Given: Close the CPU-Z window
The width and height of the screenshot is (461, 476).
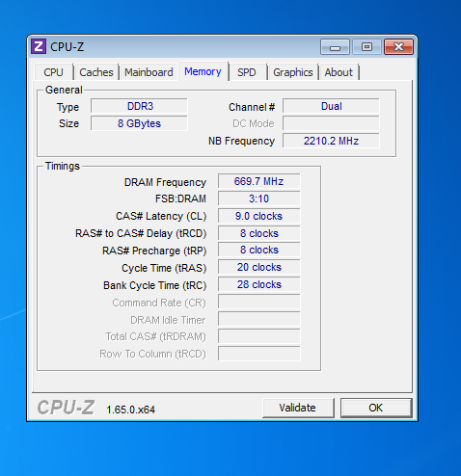Looking at the screenshot, I should 398,47.
